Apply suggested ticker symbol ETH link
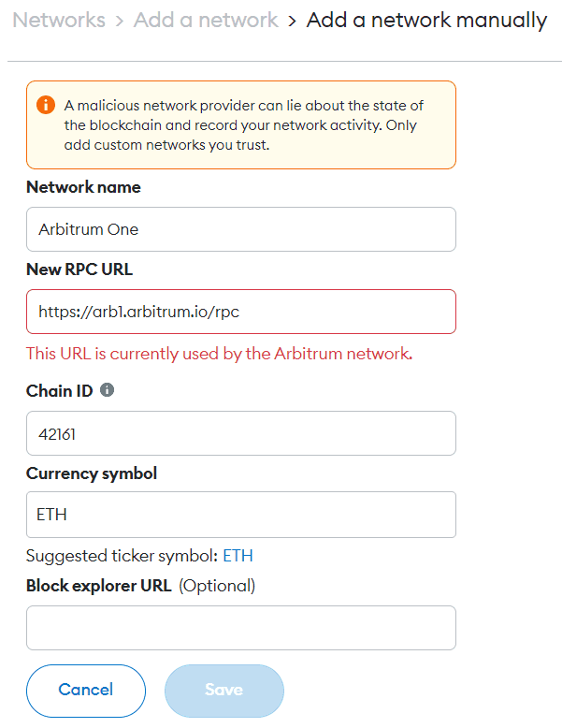Screen dimensions: 562x728 (238, 556)
